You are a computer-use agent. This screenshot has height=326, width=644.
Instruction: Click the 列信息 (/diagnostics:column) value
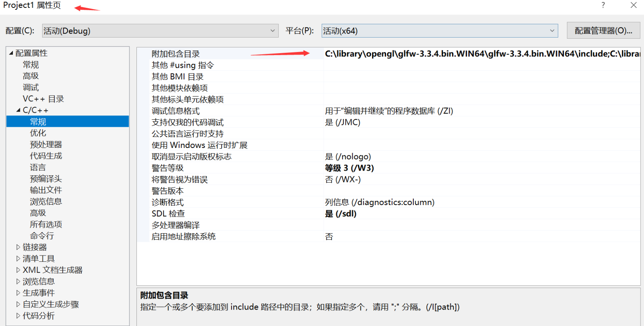[380, 202]
